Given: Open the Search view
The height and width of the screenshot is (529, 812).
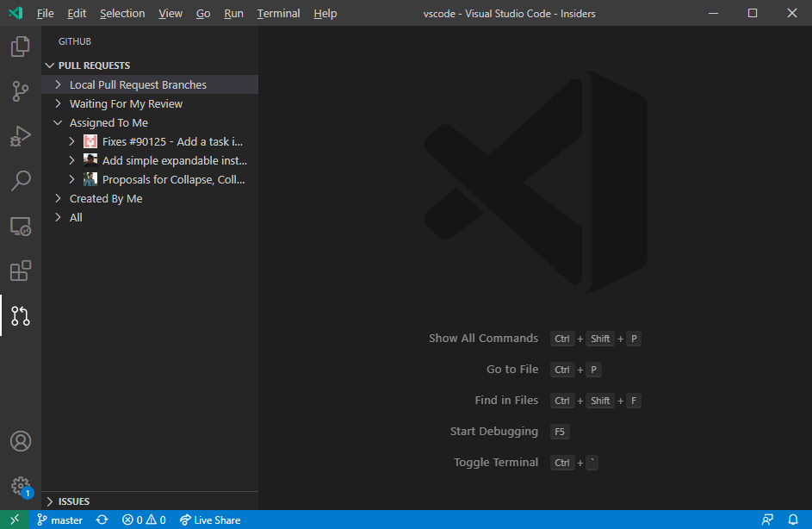Looking at the screenshot, I should 20,181.
